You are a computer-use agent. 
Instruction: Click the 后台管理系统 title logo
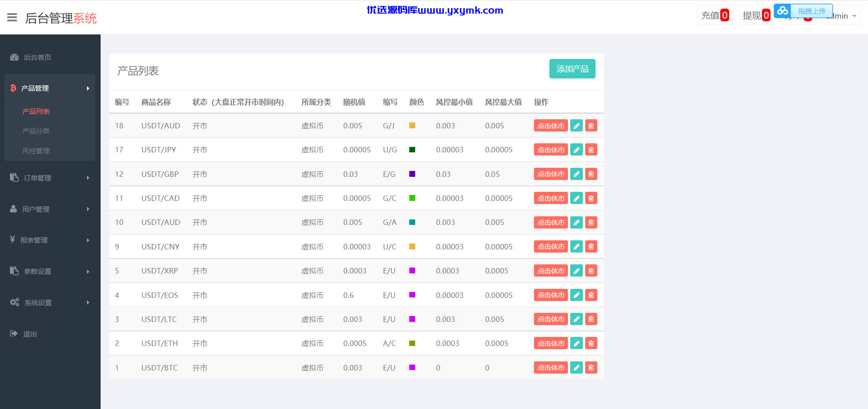[61, 18]
